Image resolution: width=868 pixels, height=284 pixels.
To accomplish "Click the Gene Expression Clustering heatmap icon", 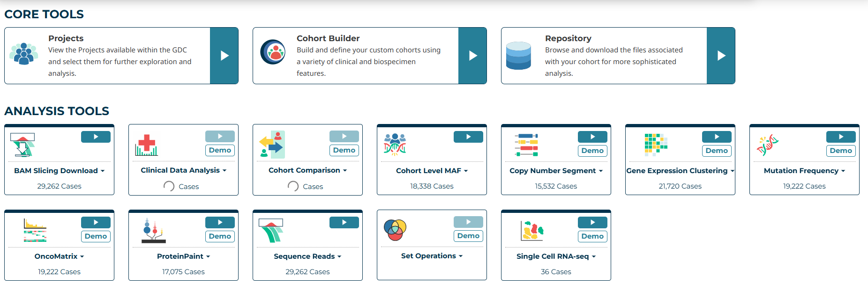I will pyautogui.click(x=656, y=144).
